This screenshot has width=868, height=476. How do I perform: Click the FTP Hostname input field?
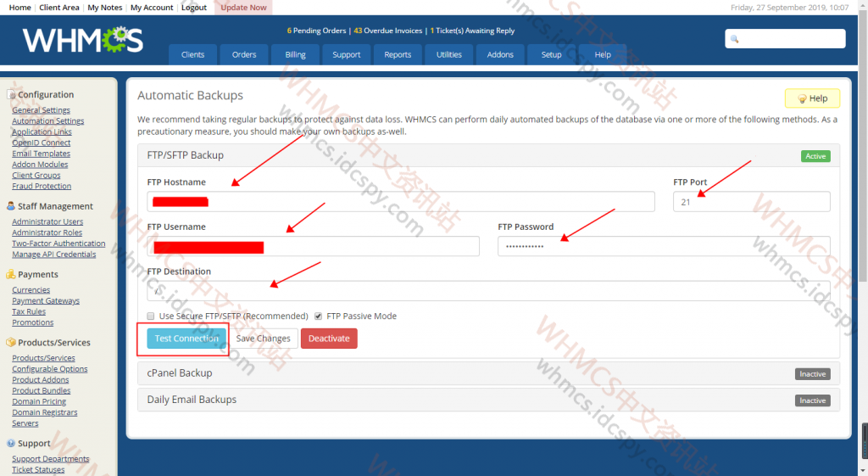401,202
